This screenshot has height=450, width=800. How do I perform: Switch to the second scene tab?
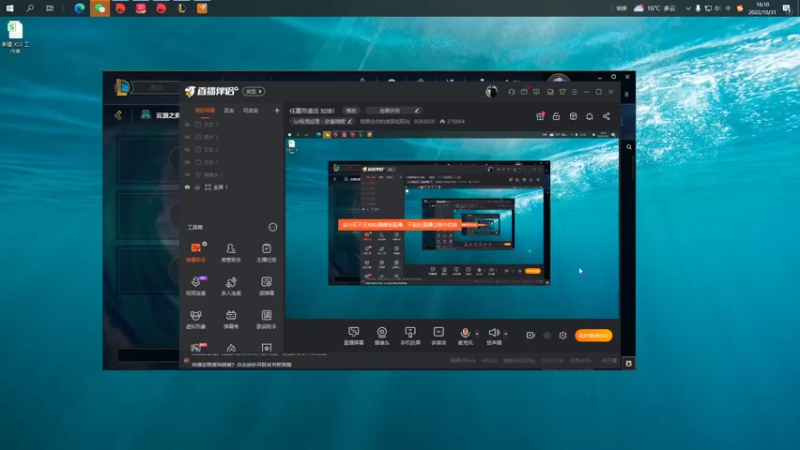[x=229, y=111]
